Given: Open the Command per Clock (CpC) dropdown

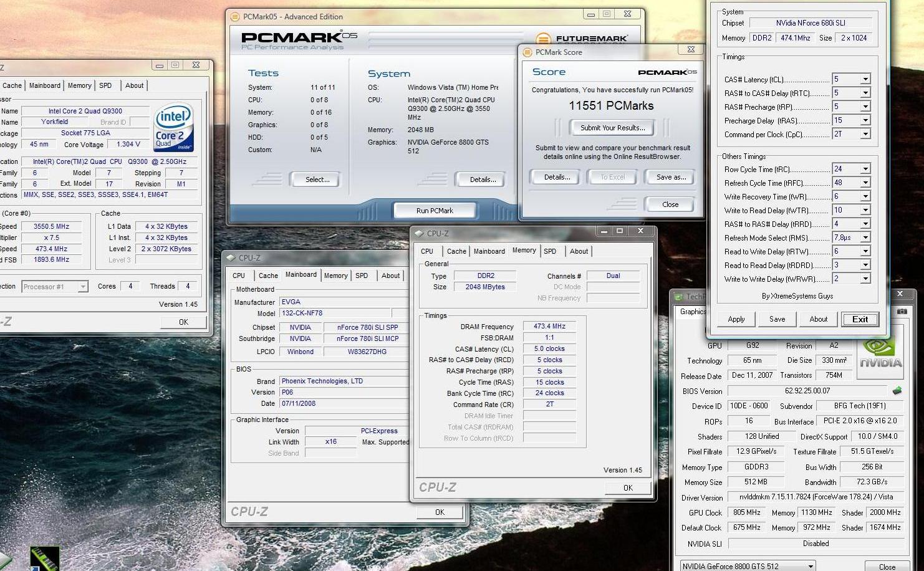Looking at the screenshot, I should coord(865,134).
